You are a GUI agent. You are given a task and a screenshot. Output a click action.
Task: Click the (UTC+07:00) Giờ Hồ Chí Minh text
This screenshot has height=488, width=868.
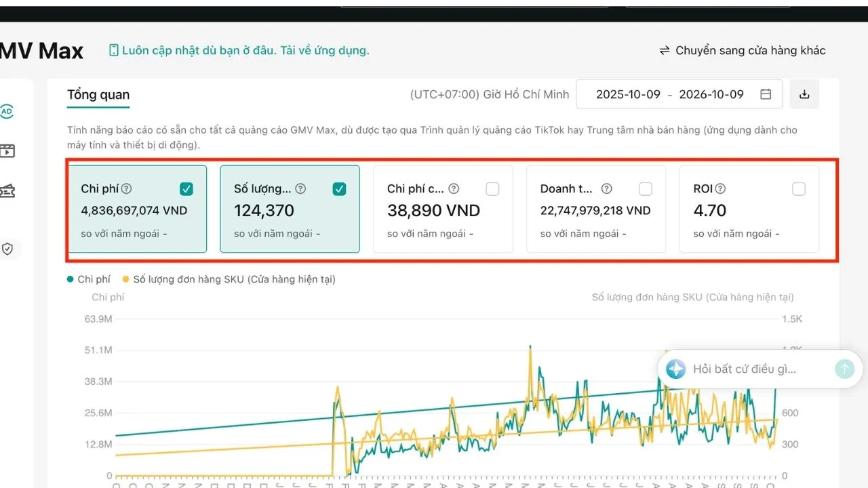point(490,95)
